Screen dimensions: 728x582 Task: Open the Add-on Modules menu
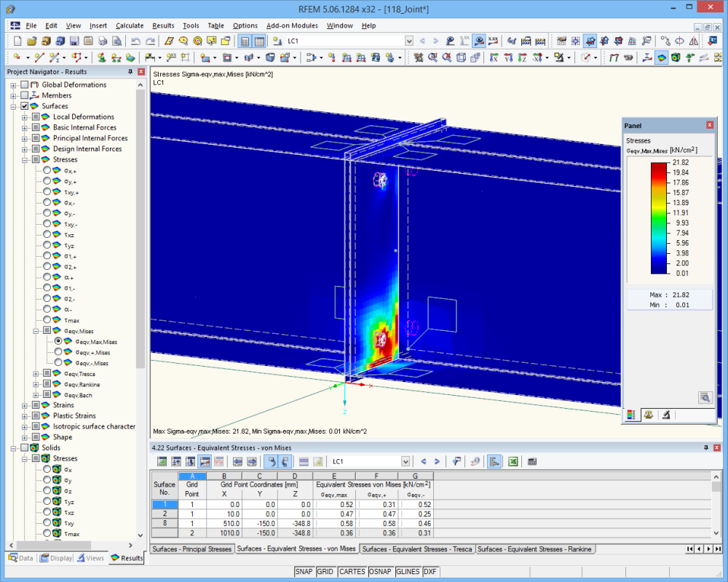point(292,25)
